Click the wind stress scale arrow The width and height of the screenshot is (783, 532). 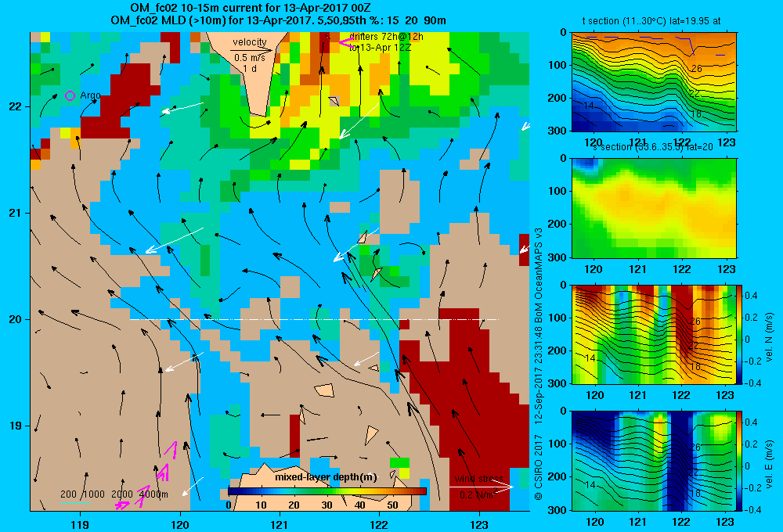(x=481, y=487)
